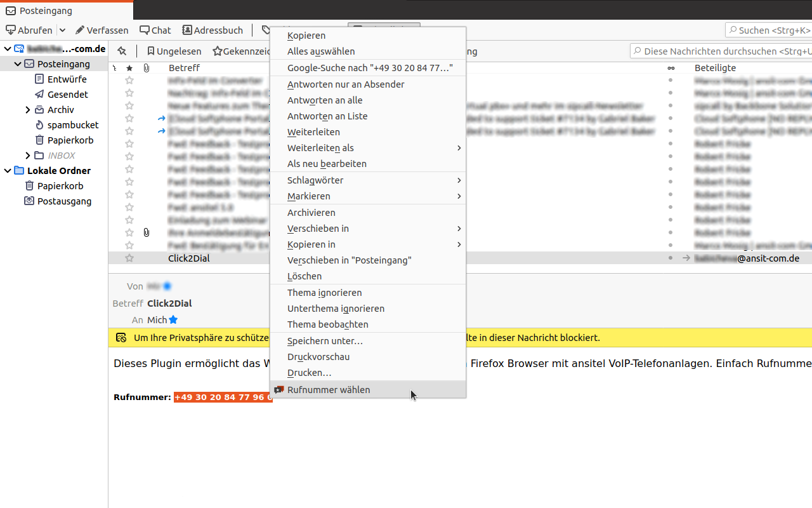Click the reply arrow icon on a Cloud Softphone row
The image size is (812, 508).
pos(160,118)
